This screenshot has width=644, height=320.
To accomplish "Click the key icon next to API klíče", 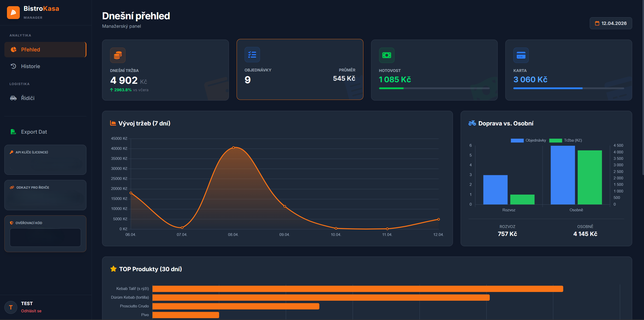I will click(x=11, y=152).
